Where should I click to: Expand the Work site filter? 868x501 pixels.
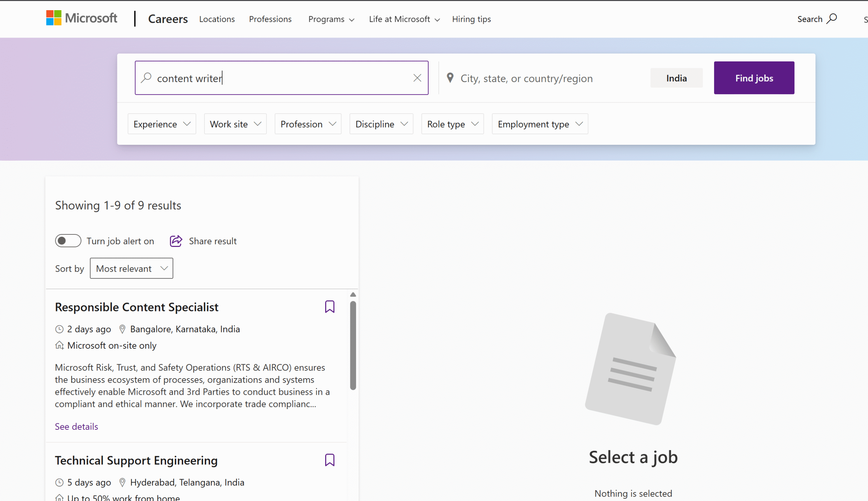tap(235, 124)
